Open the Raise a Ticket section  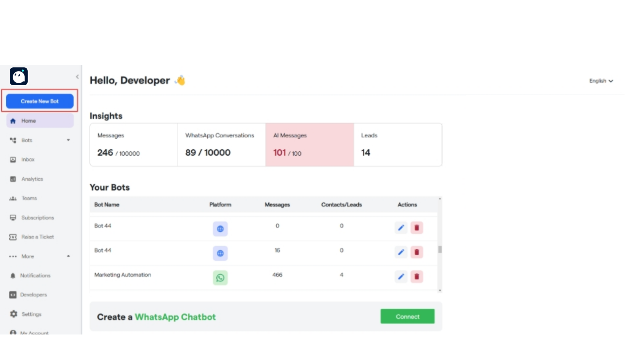pos(37,237)
